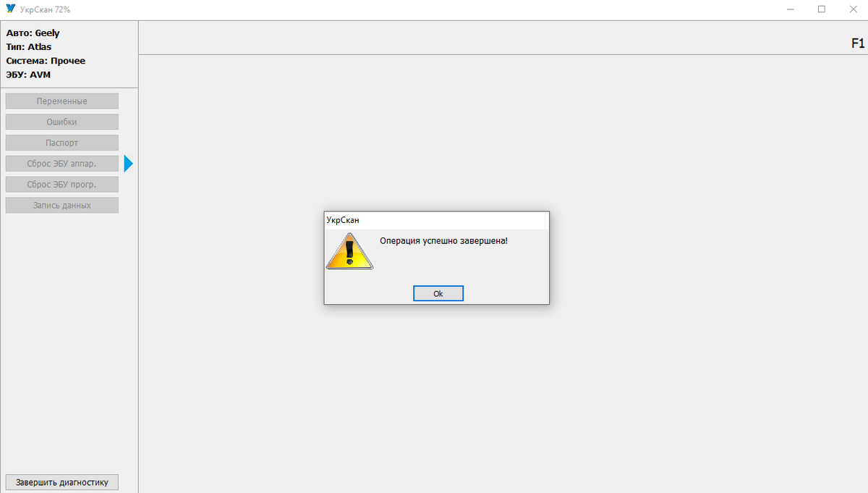Image resolution: width=868 pixels, height=493 pixels.
Task: Select Сброс ЭБУ прогр. button
Action: (62, 185)
